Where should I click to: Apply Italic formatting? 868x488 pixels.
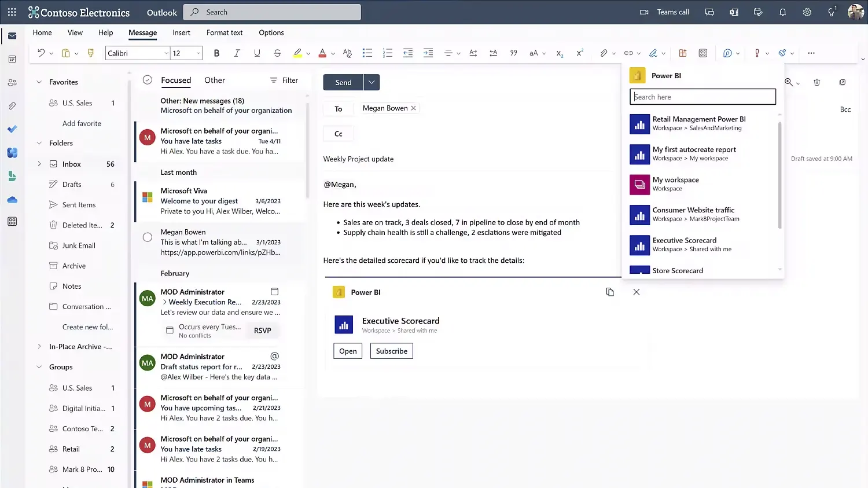237,53
